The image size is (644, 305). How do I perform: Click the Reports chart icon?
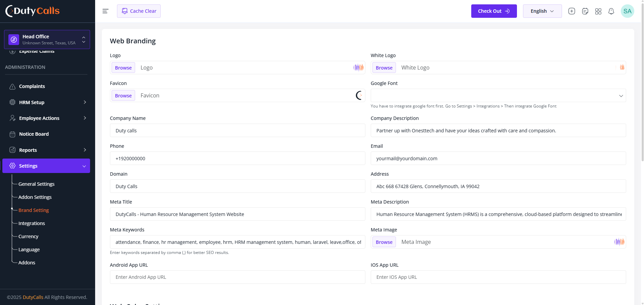point(12,150)
